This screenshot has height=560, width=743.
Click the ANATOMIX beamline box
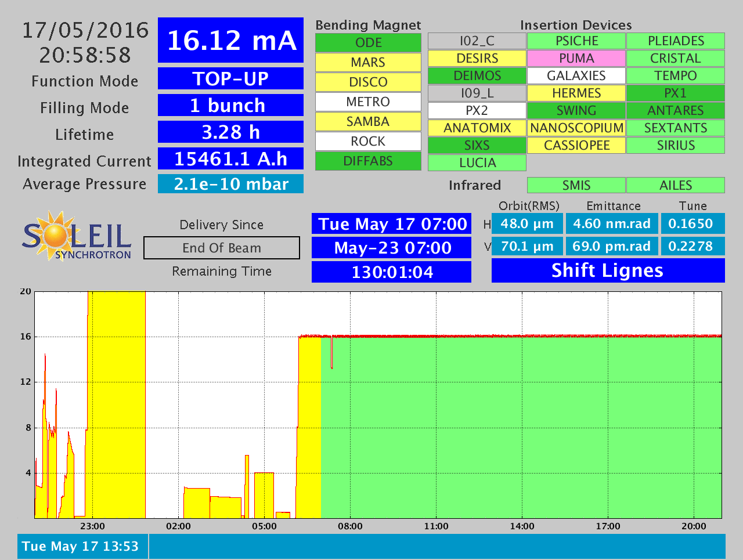click(477, 128)
